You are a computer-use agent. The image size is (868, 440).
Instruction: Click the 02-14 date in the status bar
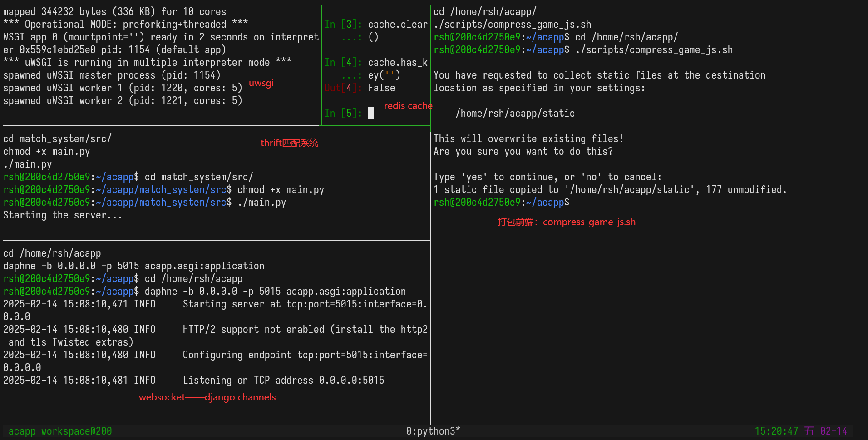point(833,431)
